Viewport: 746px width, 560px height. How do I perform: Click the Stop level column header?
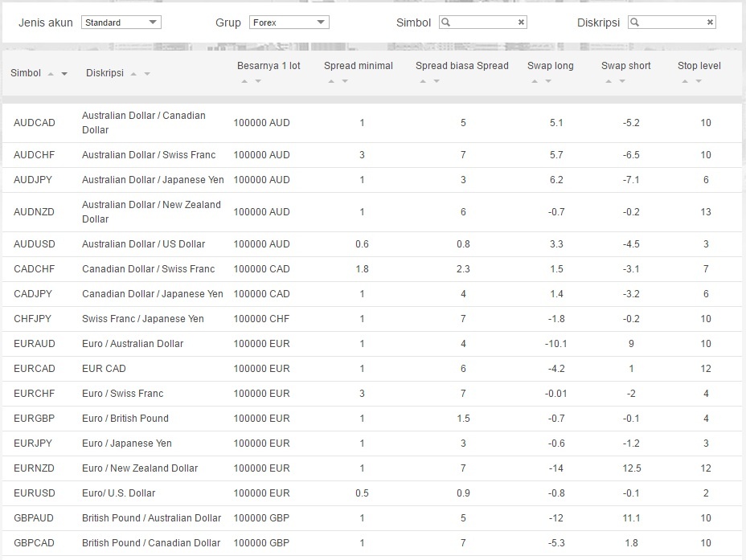click(699, 66)
